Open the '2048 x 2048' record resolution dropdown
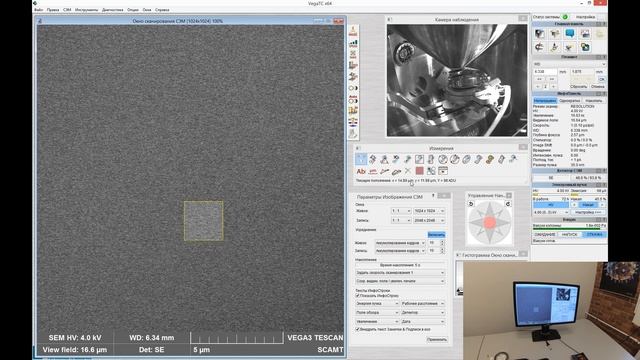The image size is (640, 360). point(429,220)
